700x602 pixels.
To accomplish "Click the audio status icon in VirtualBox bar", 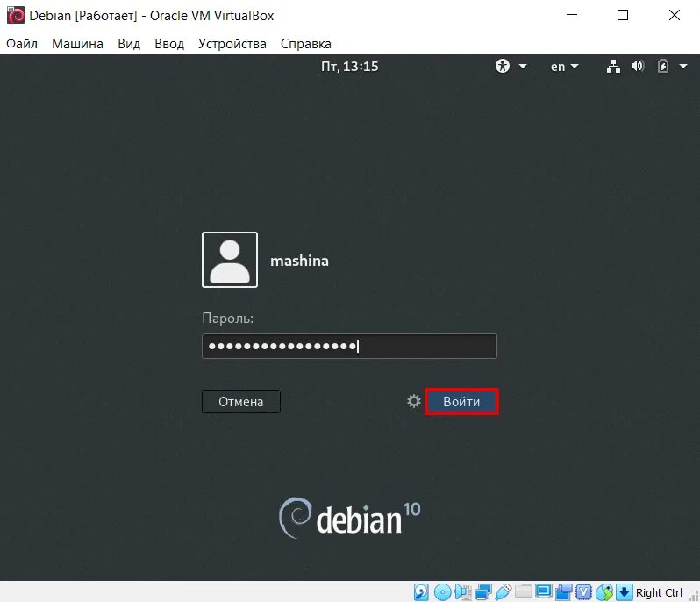I will (463, 592).
